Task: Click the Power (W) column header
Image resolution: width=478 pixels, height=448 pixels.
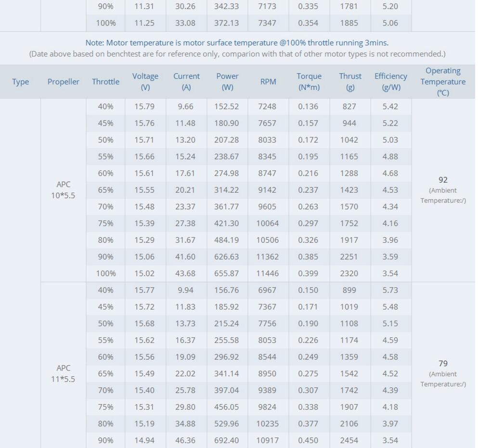Action: coord(227,82)
